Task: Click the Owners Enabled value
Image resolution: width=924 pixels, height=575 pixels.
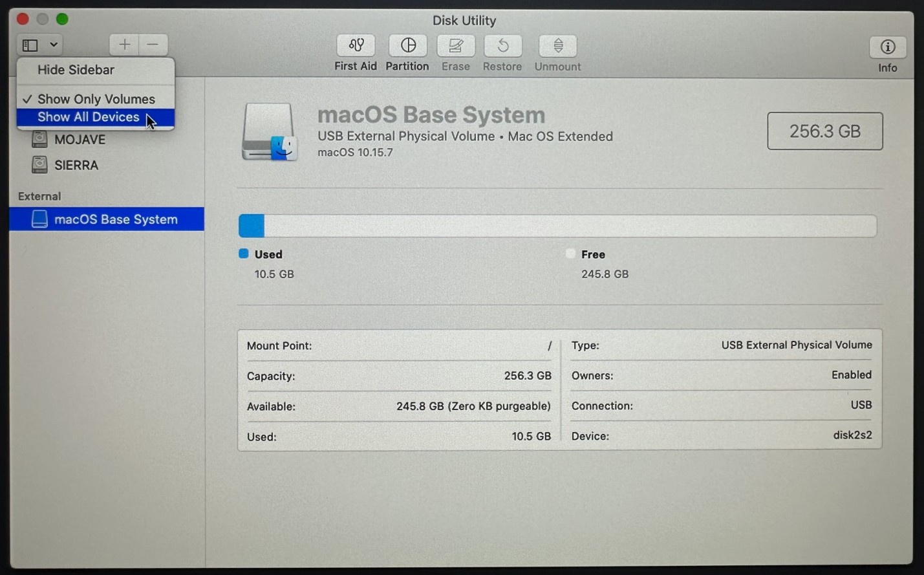Action: click(852, 375)
